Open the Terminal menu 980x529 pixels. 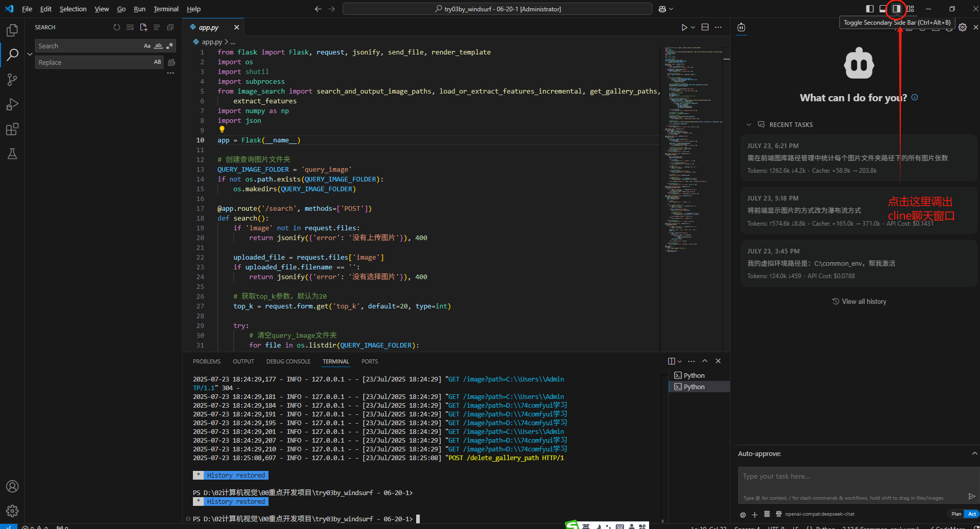coord(166,9)
